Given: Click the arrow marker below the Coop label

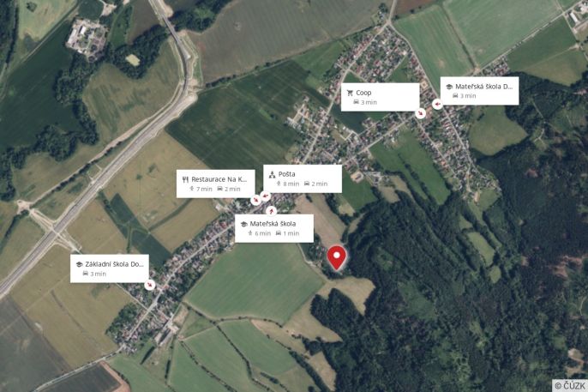Looking at the screenshot, I should point(420,113).
